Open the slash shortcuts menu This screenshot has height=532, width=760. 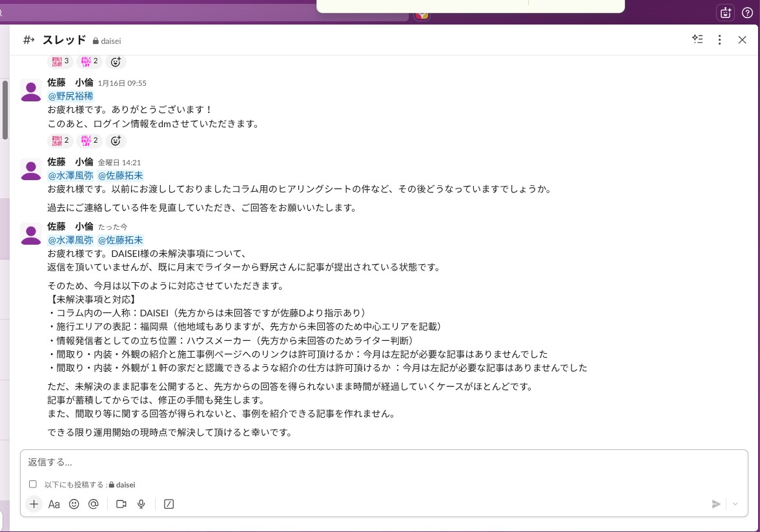pos(169,504)
